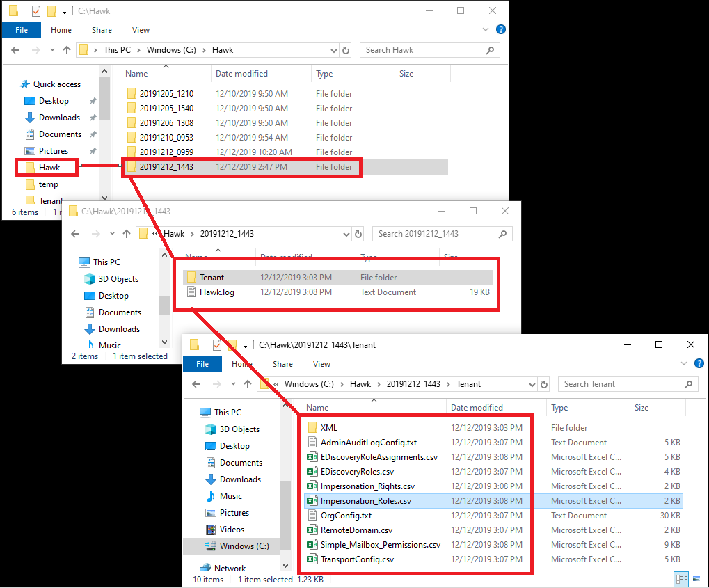Switch to large icons view in Tenant window
The image size is (709, 588).
coord(696,579)
